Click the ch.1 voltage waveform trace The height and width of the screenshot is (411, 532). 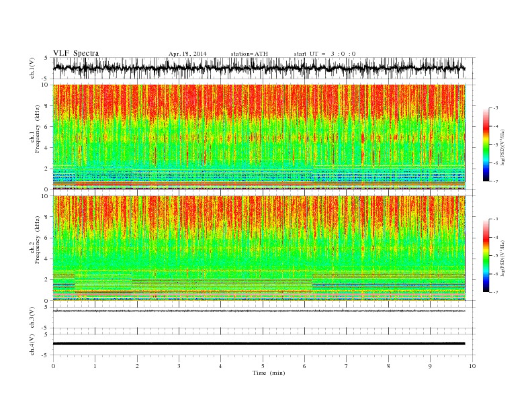pos(259,68)
